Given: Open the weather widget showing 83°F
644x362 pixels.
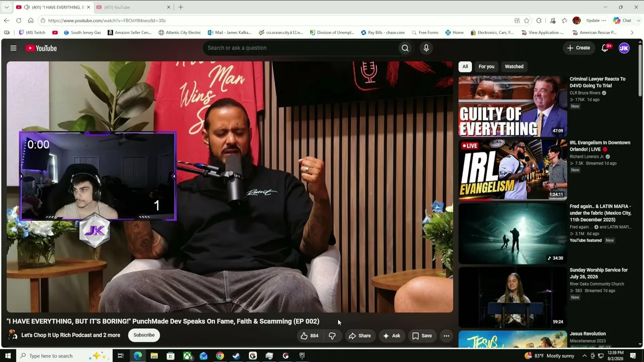Looking at the screenshot, I should click(x=549, y=356).
